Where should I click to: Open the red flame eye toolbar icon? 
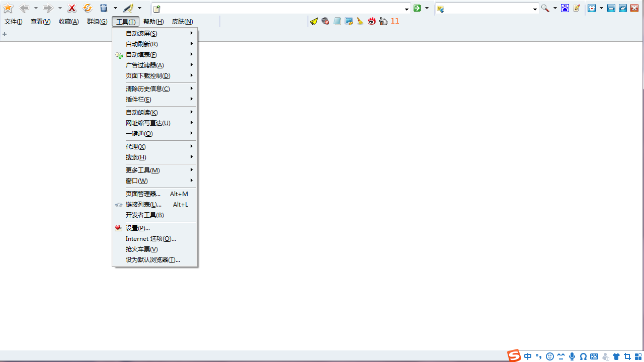click(x=372, y=21)
